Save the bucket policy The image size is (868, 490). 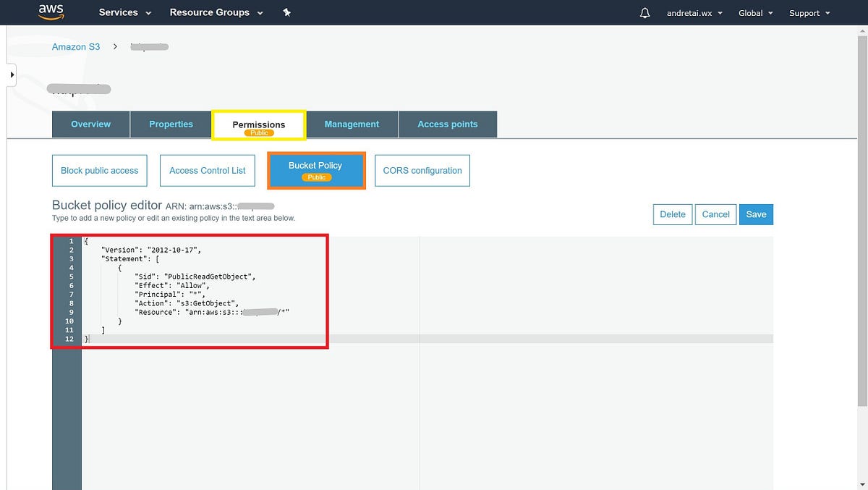coord(756,214)
